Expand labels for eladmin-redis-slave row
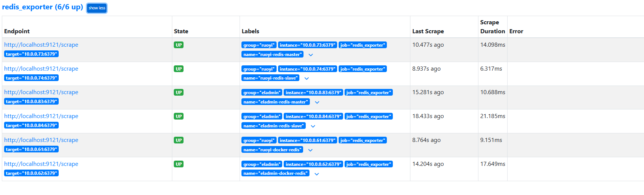The height and width of the screenshot is (195, 644). click(x=313, y=126)
